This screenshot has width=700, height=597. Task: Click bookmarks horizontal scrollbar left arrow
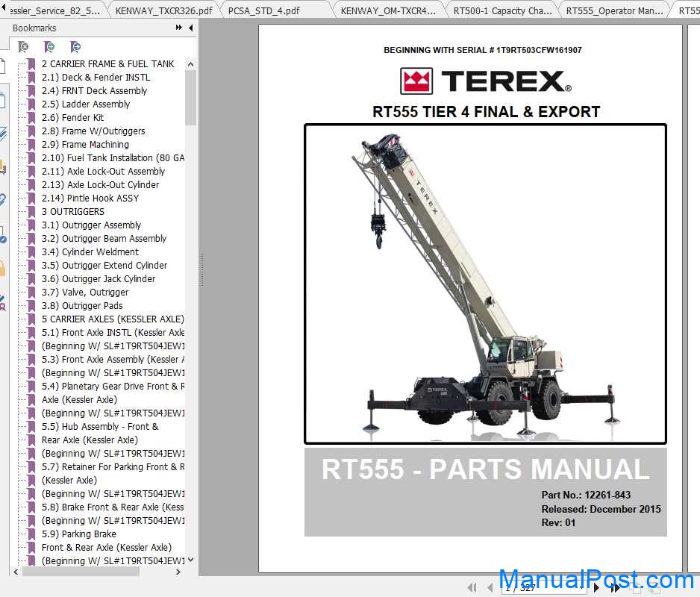16,572
